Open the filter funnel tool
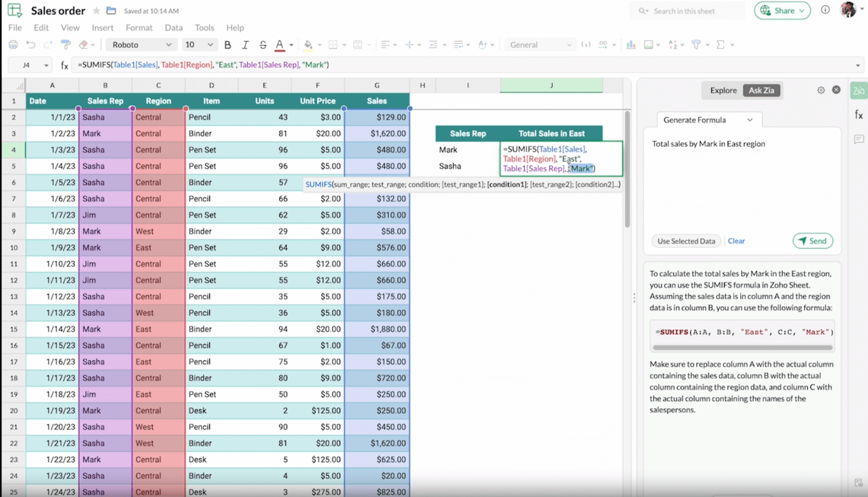The width and height of the screenshot is (868, 497). 696,44
